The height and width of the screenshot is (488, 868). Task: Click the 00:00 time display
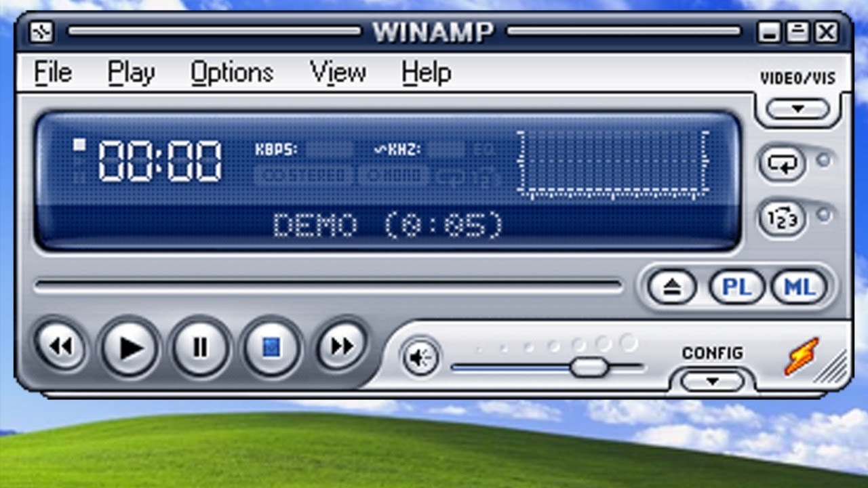pos(160,161)
